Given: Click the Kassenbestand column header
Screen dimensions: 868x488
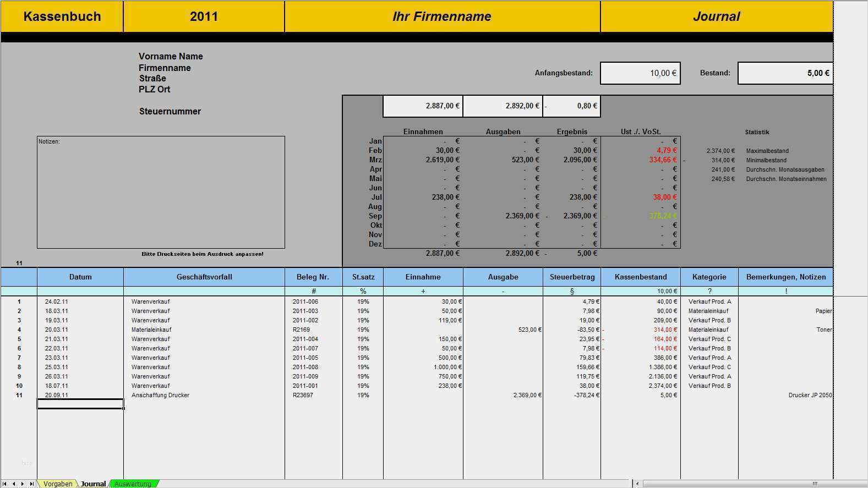Looking at the screenshot, I should [x=641, y=277].
